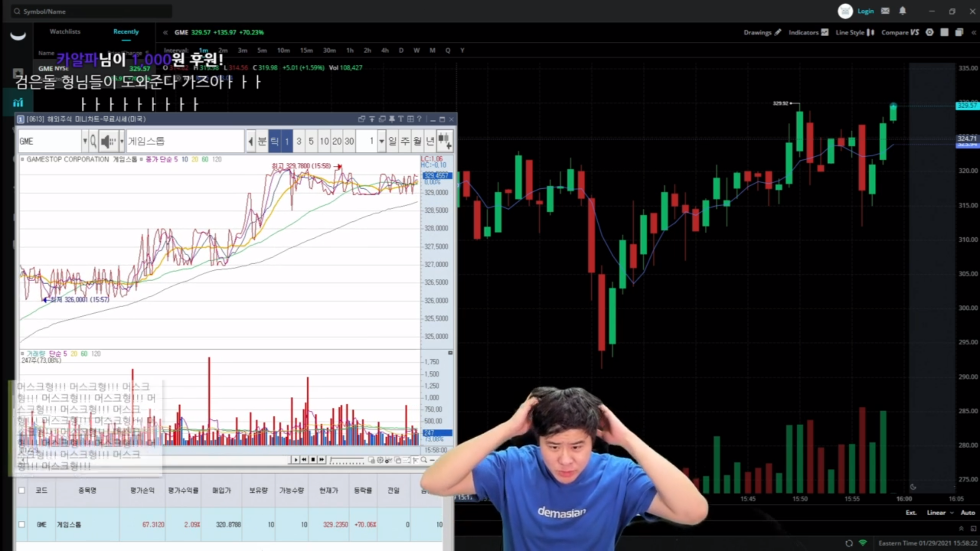Expand the GME symbol dropdown arrow
Viewport: 980px width, 551px height.
click(85, 141)
